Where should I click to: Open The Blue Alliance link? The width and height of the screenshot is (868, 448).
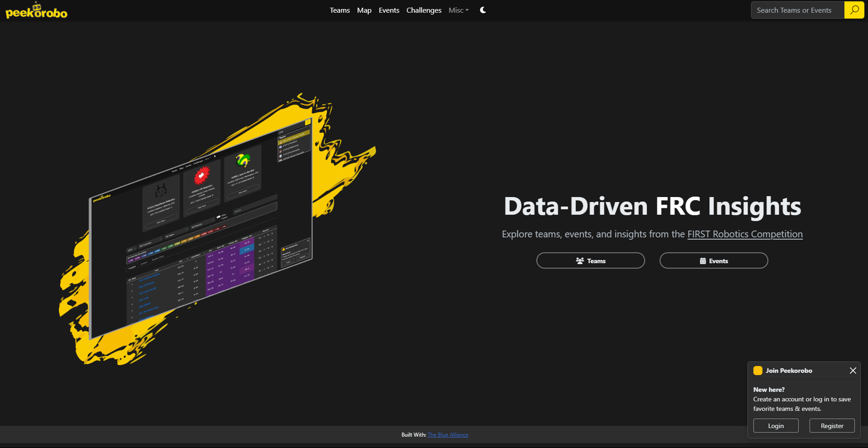448,435
